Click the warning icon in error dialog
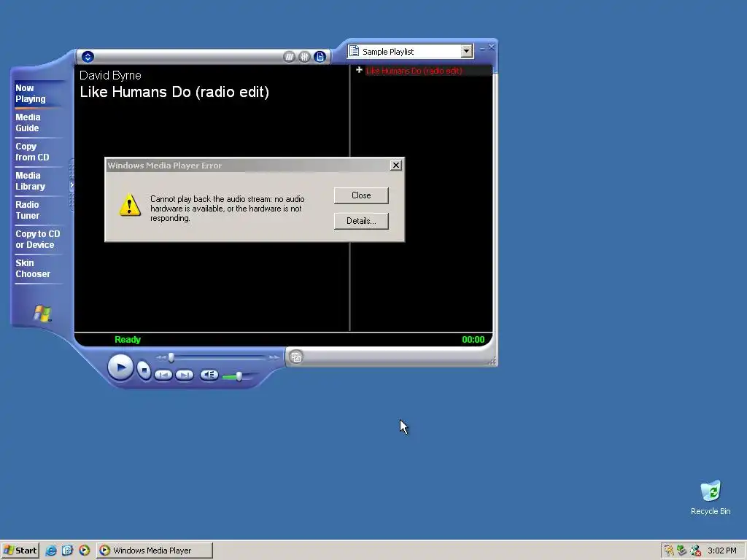 [x=130, y=205]
